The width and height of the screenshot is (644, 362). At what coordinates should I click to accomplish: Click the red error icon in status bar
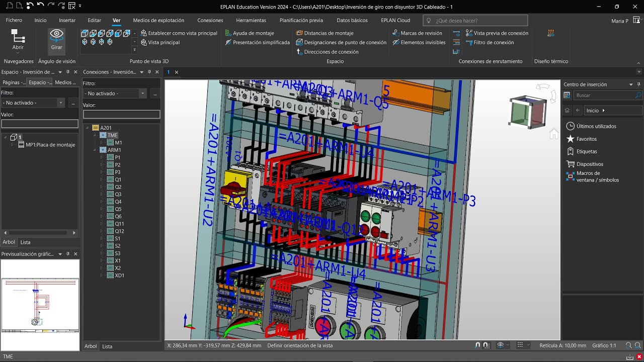click(639, 356)
